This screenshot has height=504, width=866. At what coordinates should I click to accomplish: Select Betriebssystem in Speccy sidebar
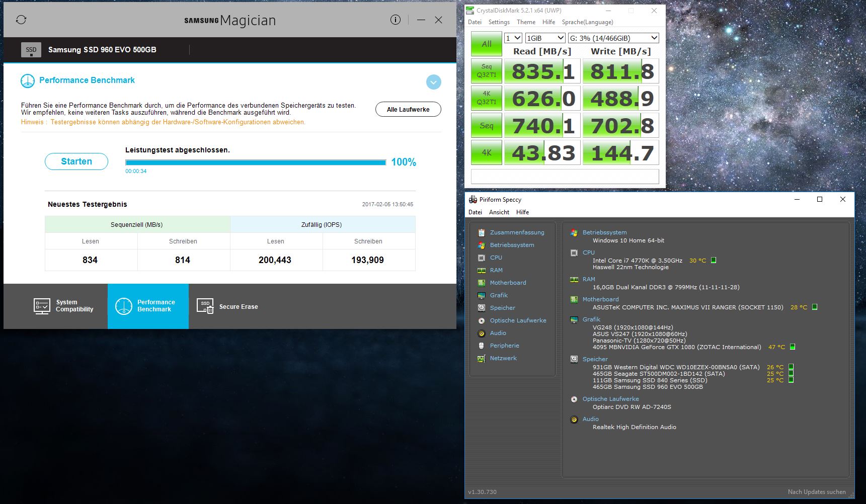512,245
